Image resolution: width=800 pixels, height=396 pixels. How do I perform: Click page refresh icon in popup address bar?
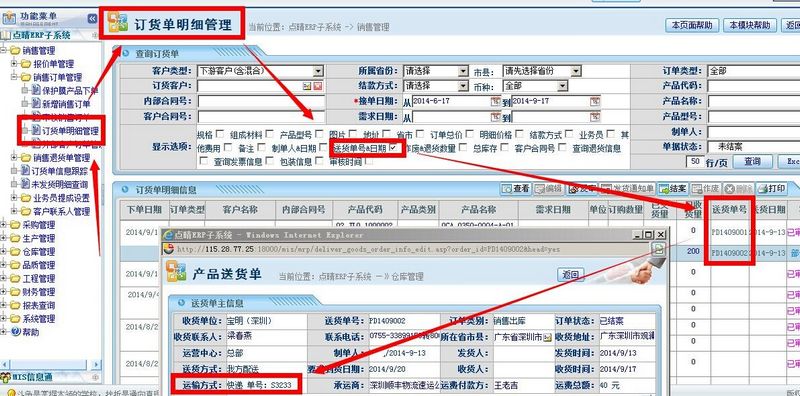659,249
